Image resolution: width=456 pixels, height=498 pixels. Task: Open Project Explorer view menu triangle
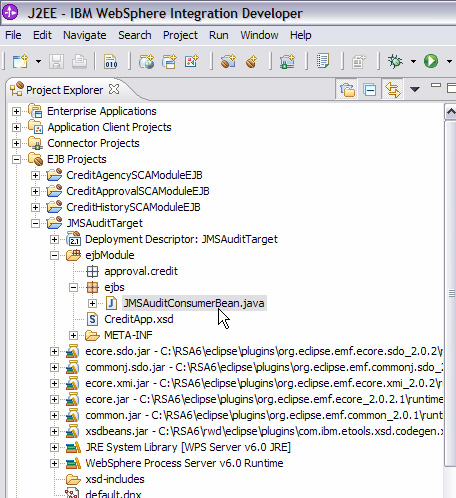[x=415, y=89]
